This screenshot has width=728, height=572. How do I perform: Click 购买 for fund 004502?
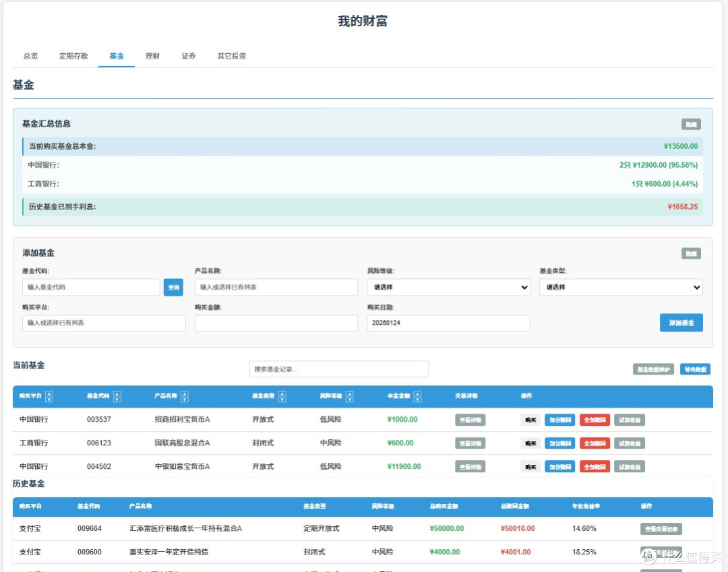(x=530, y=467)
